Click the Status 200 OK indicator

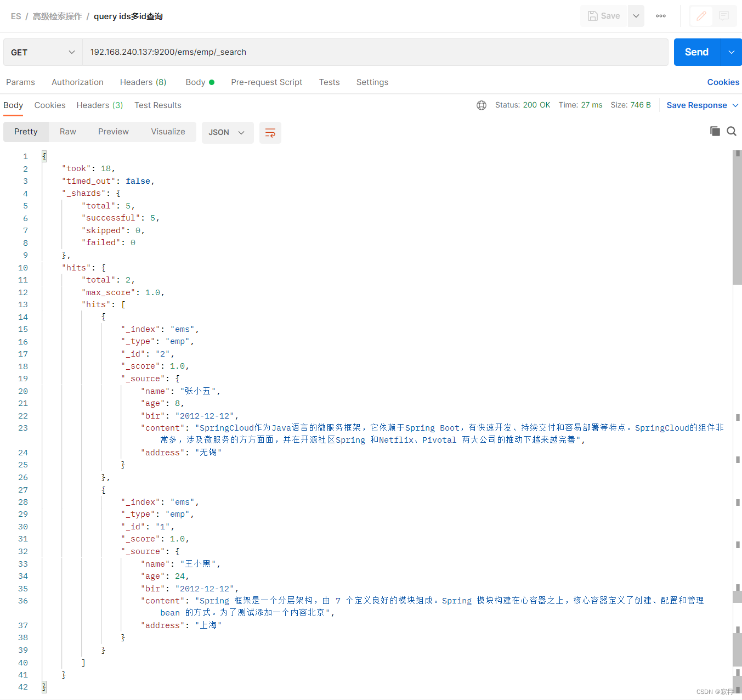[523, 105]
